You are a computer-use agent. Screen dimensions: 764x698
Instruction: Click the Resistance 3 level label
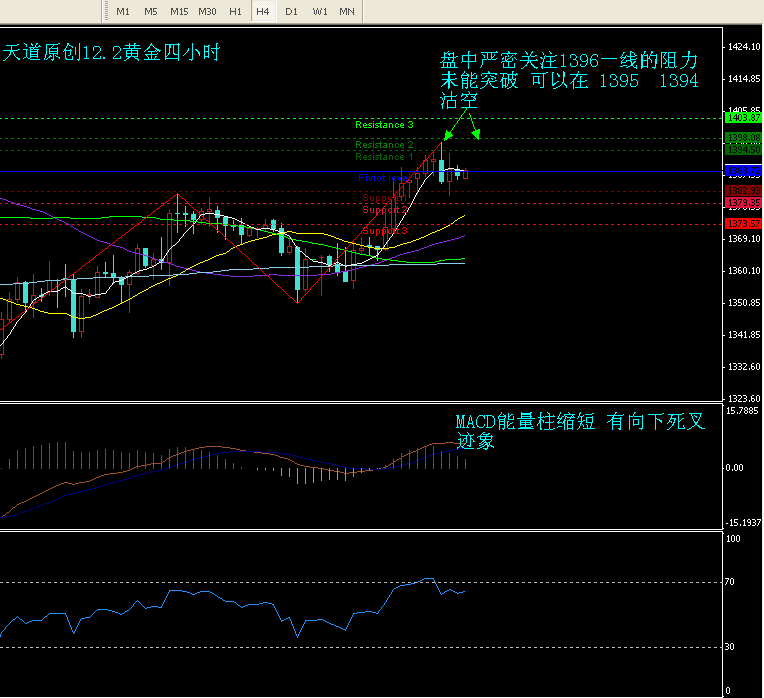coord(384,125)
